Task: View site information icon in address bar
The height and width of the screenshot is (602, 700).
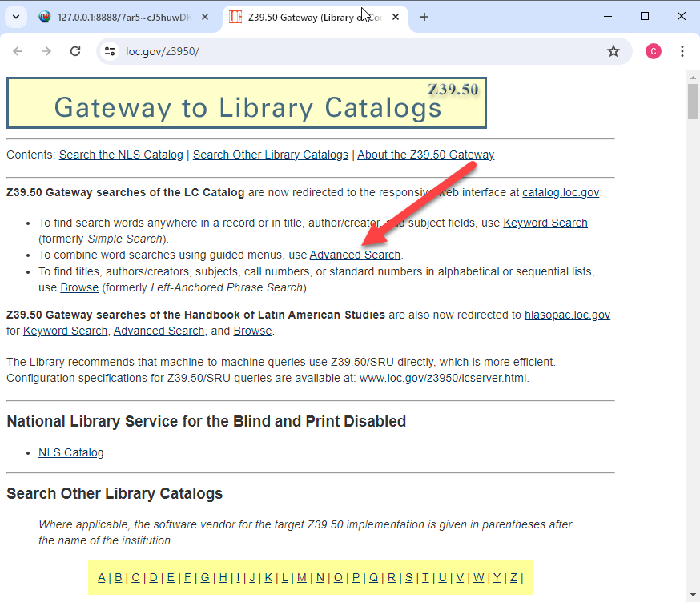Action: pos(111,51)
